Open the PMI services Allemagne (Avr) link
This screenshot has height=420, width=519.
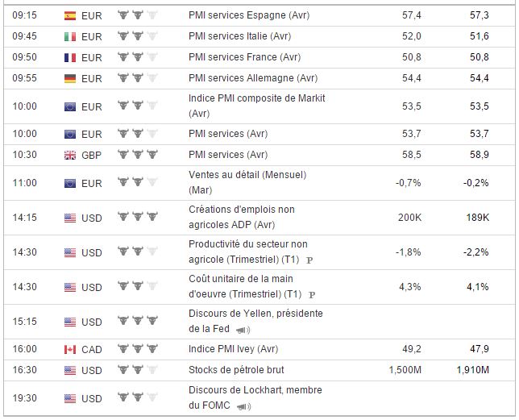coord(253,78)
